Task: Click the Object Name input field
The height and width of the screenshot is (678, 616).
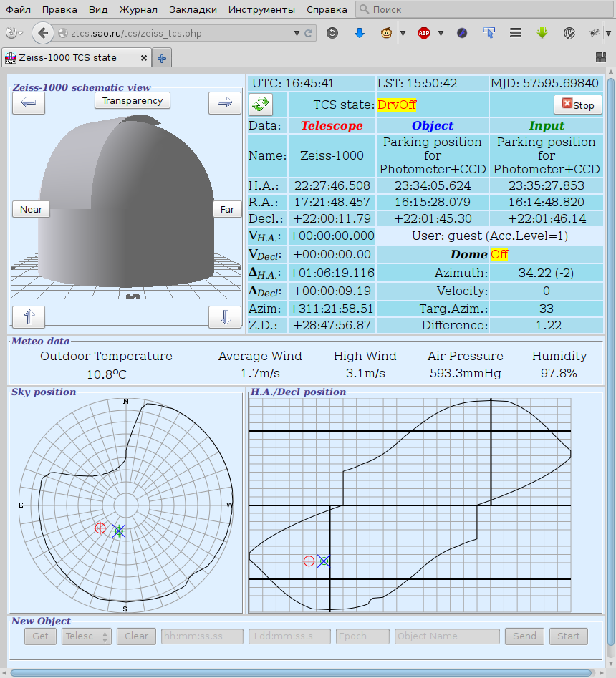Action: tap(447, 636)
